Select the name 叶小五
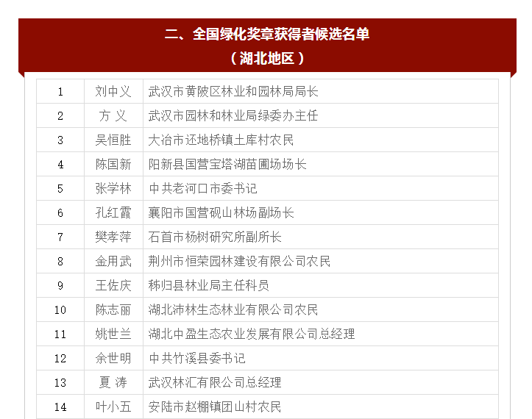The height and width of the screenshot is (419, 532). (113, 407)
